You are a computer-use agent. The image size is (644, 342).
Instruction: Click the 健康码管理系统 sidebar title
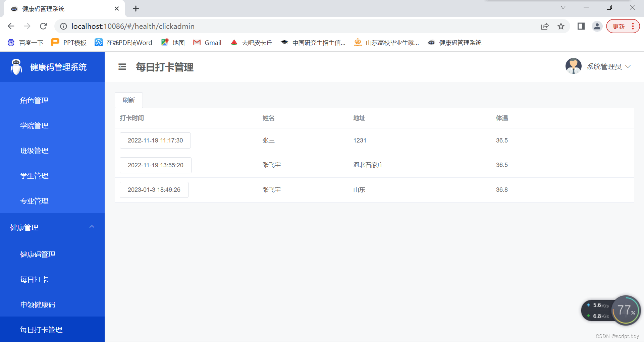[58, 67]
